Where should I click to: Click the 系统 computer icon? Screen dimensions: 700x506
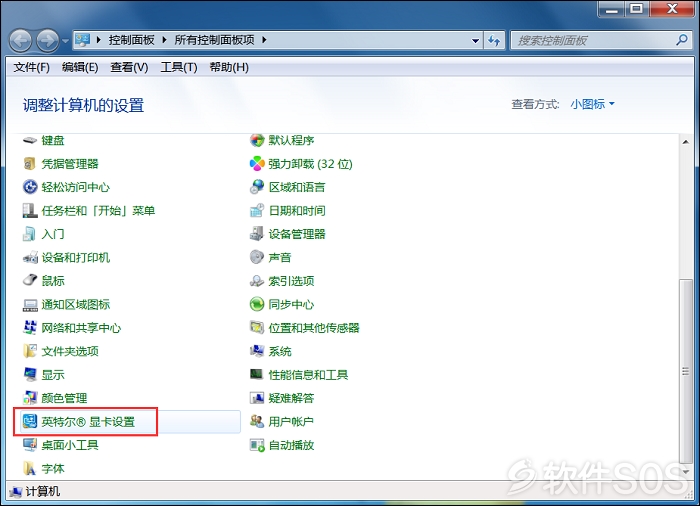[x=257, y=351]
